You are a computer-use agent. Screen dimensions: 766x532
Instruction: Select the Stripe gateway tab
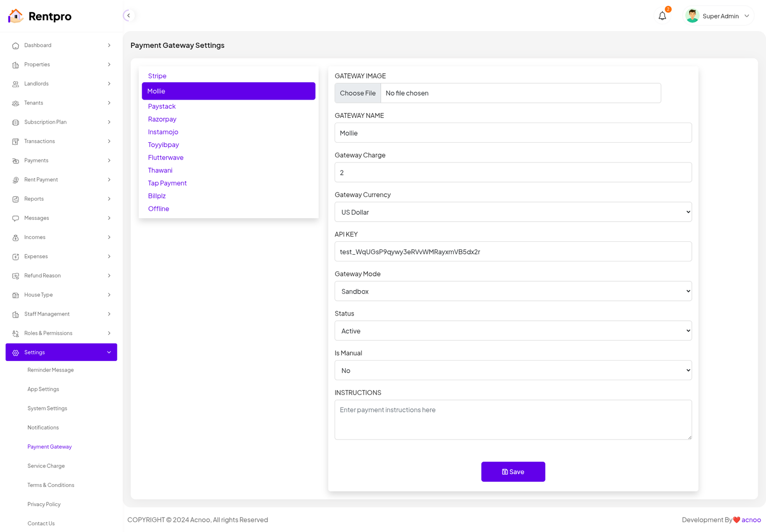coord(157,76)
